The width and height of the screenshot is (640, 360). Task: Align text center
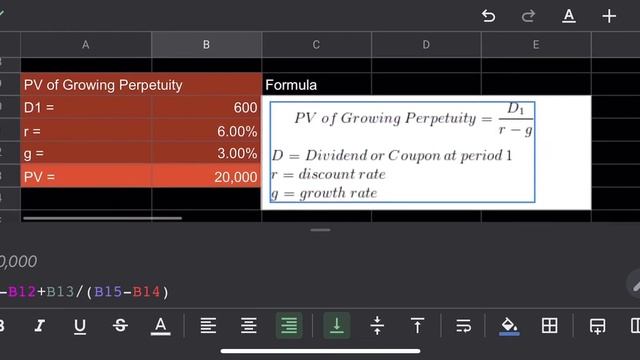coord(249,326)
